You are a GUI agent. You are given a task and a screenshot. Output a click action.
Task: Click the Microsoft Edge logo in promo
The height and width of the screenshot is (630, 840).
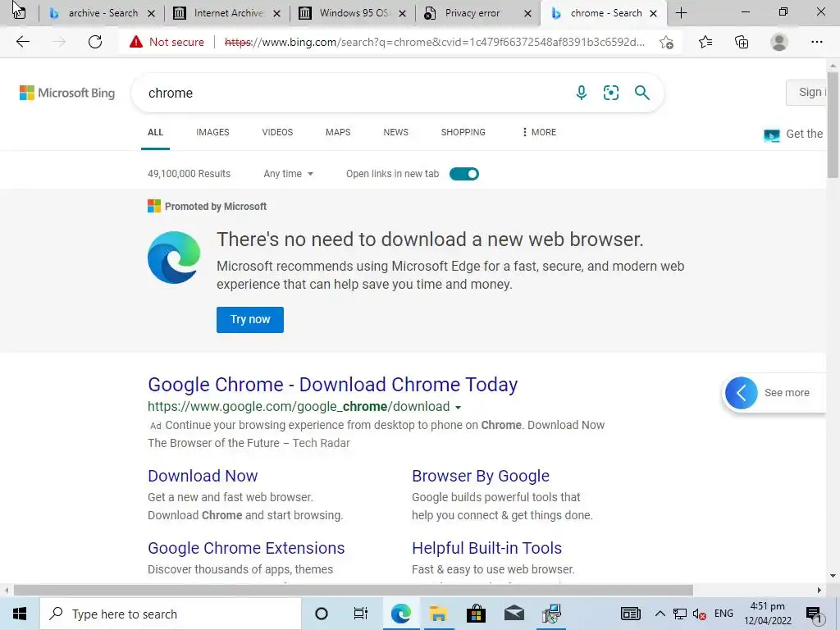coord(174,257)
